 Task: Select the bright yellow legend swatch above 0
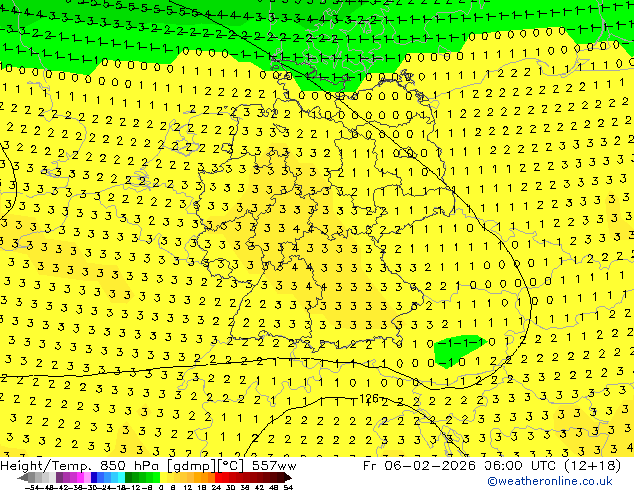(x=163, y=477)
